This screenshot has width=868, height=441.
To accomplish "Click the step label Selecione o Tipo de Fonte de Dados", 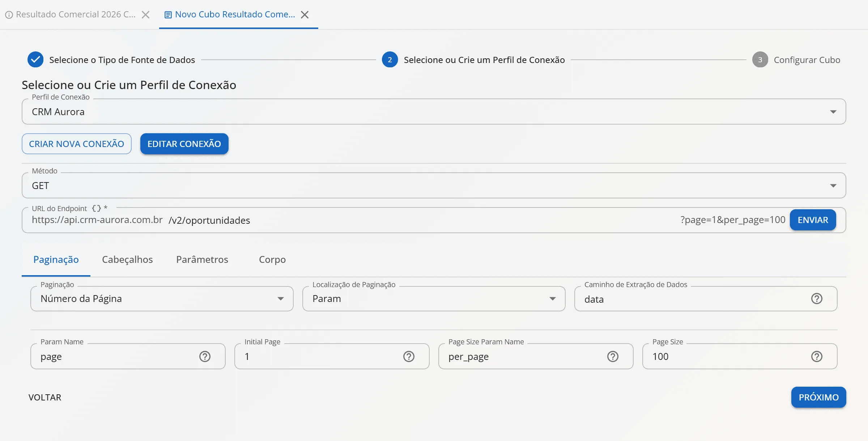I will click(x=122, y=60).
